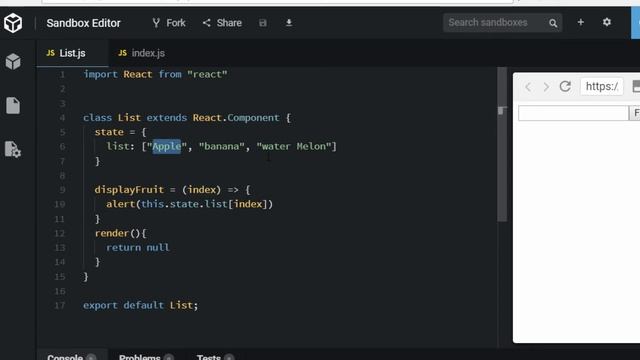
Task: Click the "water Melon" string
Action: pos(294,146)
